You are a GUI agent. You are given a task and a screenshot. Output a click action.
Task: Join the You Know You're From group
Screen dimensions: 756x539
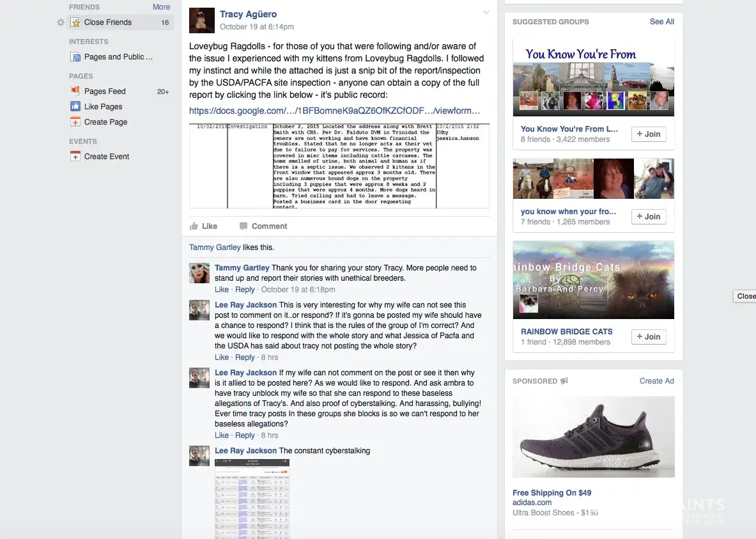pos(649,134)
